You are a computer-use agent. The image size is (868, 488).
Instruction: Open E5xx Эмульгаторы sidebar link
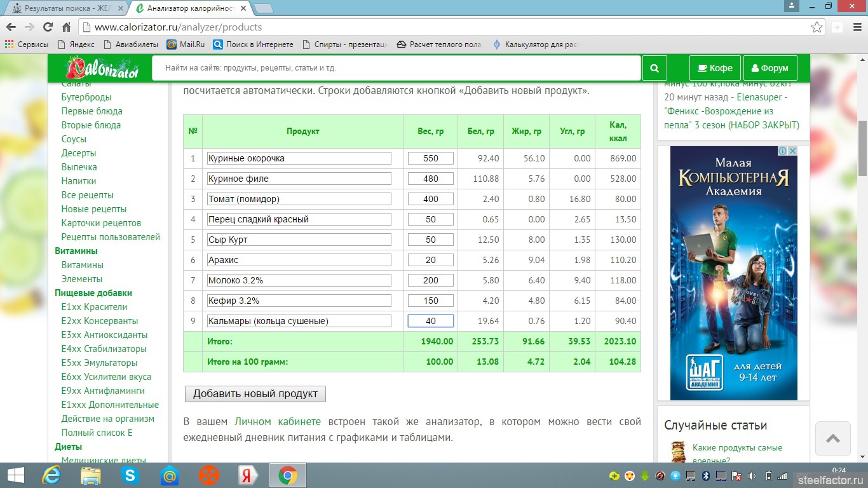pyautogui.click(x=99, y=363)
